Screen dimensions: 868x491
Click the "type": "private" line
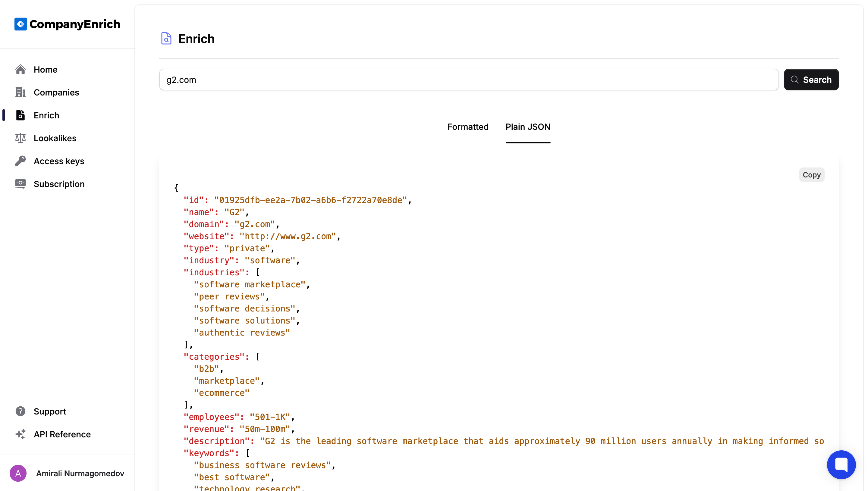pyautogui.click(x=229, y=248)
